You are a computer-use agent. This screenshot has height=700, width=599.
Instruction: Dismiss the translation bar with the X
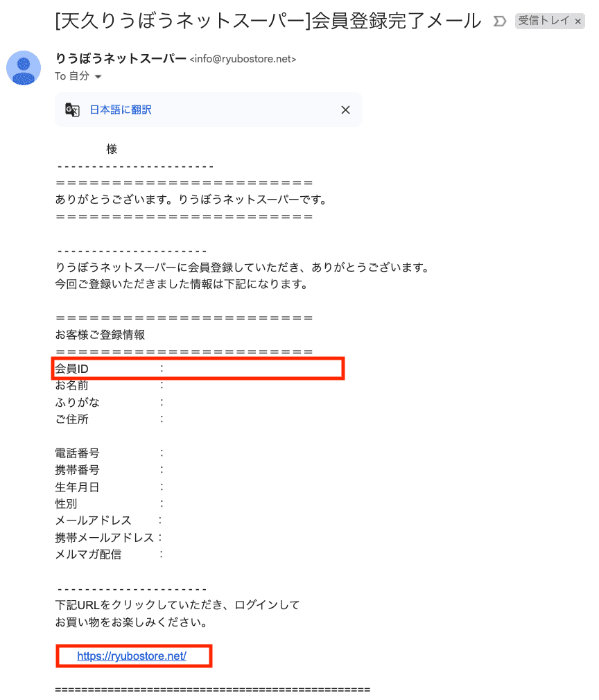345,110
